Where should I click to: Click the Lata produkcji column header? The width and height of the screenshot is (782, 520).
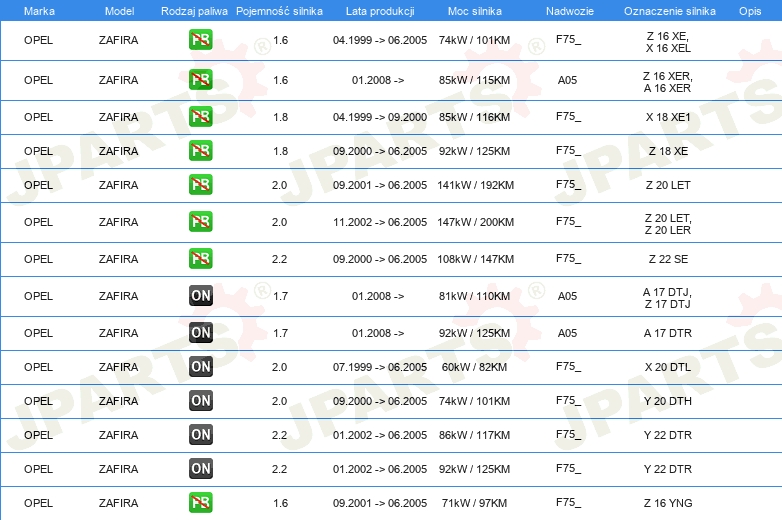point(380,11)
